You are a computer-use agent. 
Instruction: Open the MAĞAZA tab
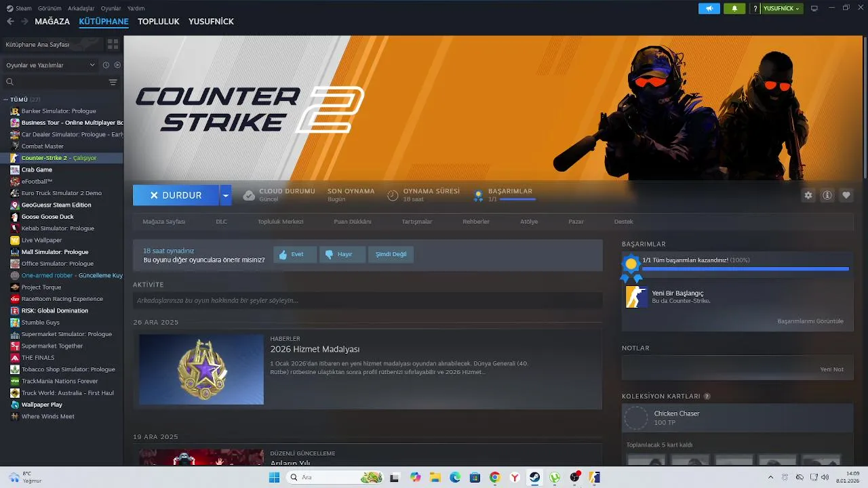(52, 21)
